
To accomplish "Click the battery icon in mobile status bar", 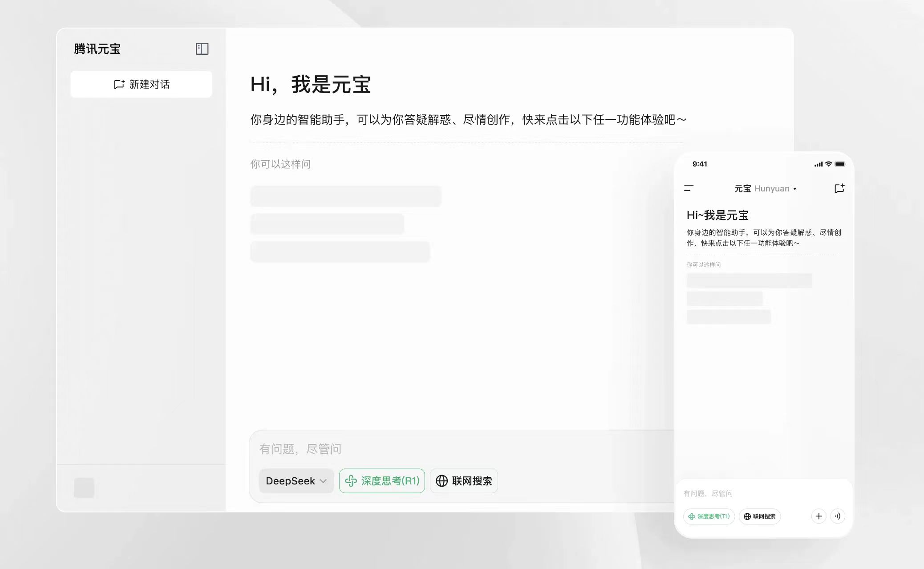I will pos(840,164).
